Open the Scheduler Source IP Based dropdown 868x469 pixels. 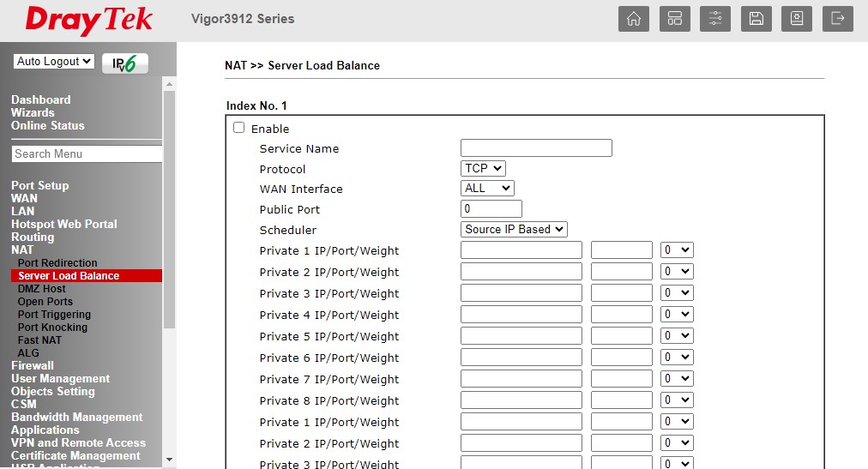click(514, 230)
